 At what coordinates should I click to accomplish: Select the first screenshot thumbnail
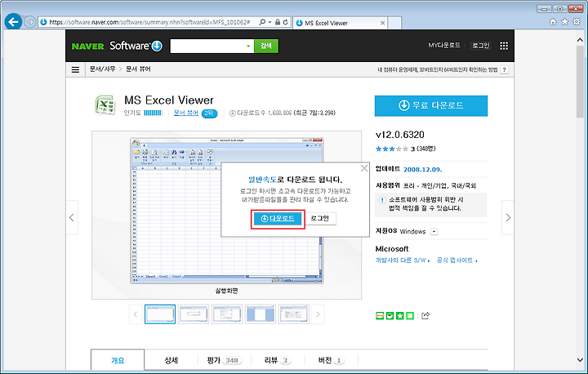160,314
